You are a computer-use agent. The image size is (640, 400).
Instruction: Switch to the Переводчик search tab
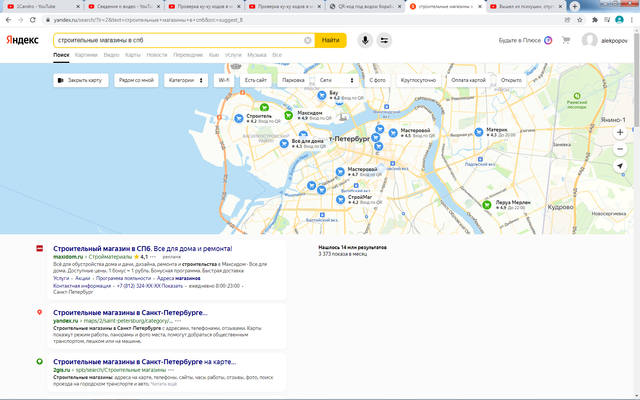click(x=188, y=55)
